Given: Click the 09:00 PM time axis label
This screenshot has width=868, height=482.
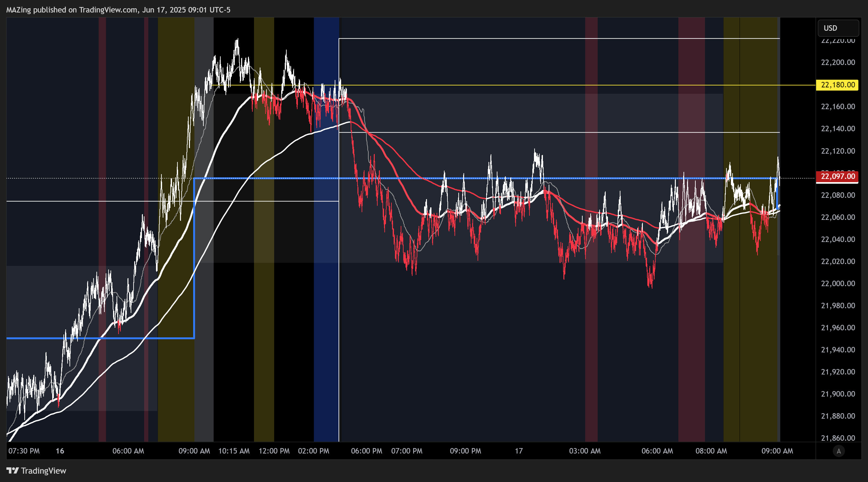Looking at the screenshot, I should tap(465, 451).
